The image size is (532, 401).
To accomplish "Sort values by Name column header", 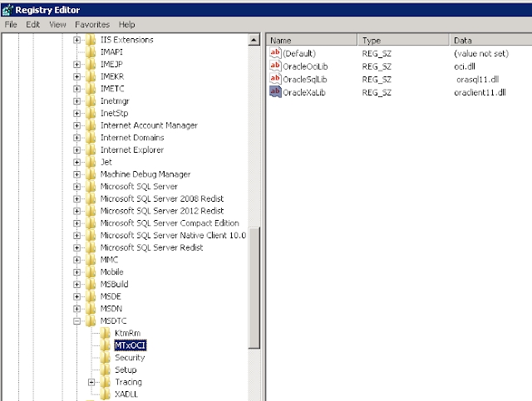I will click(x=312, y=40).
